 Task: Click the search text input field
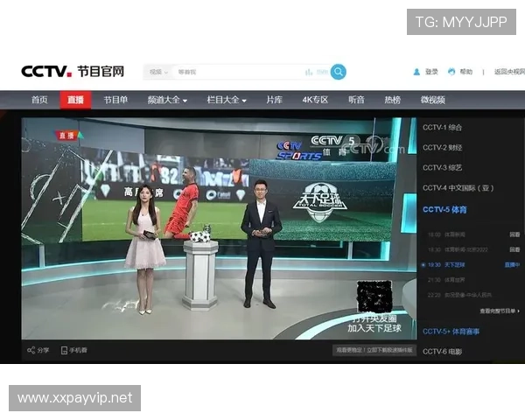pos(236,72)
